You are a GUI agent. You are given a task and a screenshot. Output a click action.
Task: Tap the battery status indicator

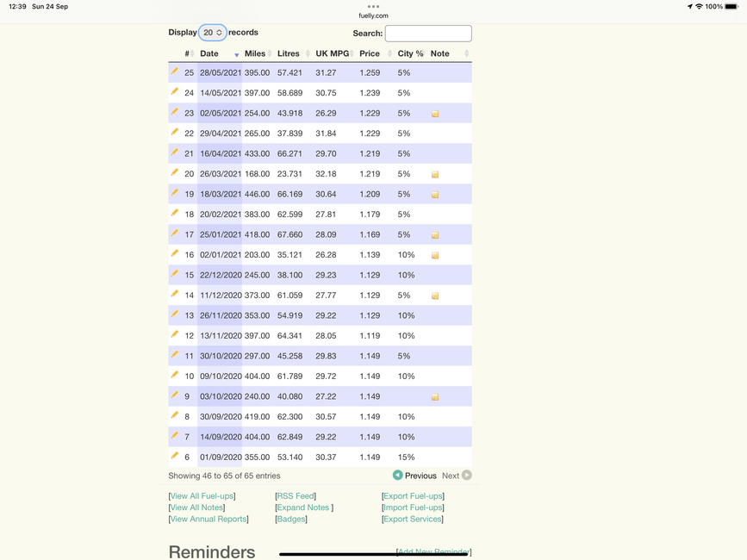point(732,6)
